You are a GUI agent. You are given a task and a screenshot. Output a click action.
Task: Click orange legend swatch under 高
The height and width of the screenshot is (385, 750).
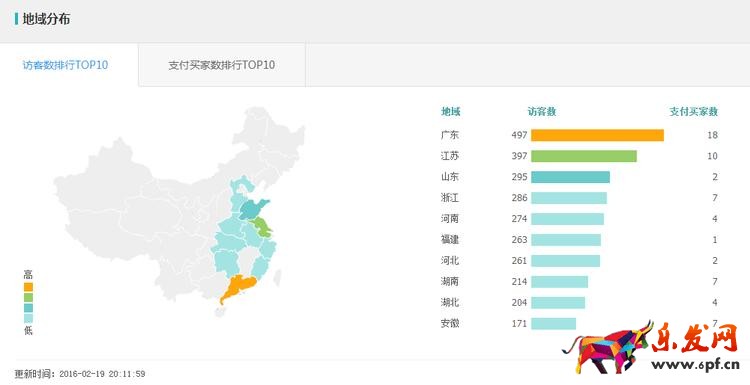pyautogui.click(x=28, y=287)
